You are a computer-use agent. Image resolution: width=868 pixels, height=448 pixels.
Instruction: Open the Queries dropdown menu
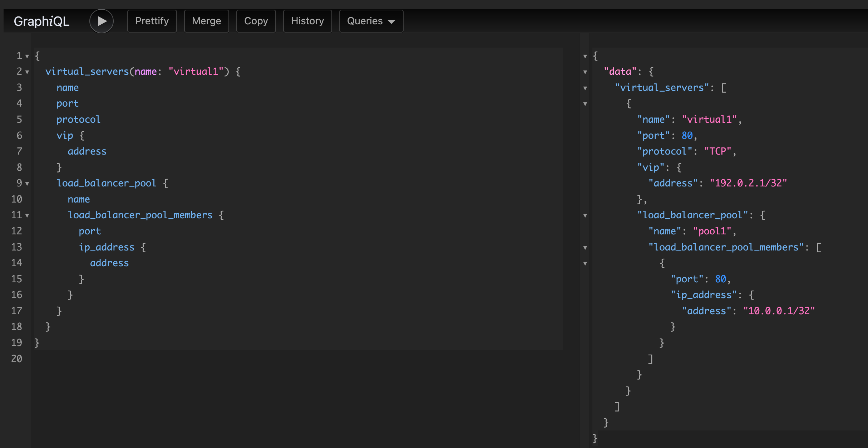tap(371, 21)
